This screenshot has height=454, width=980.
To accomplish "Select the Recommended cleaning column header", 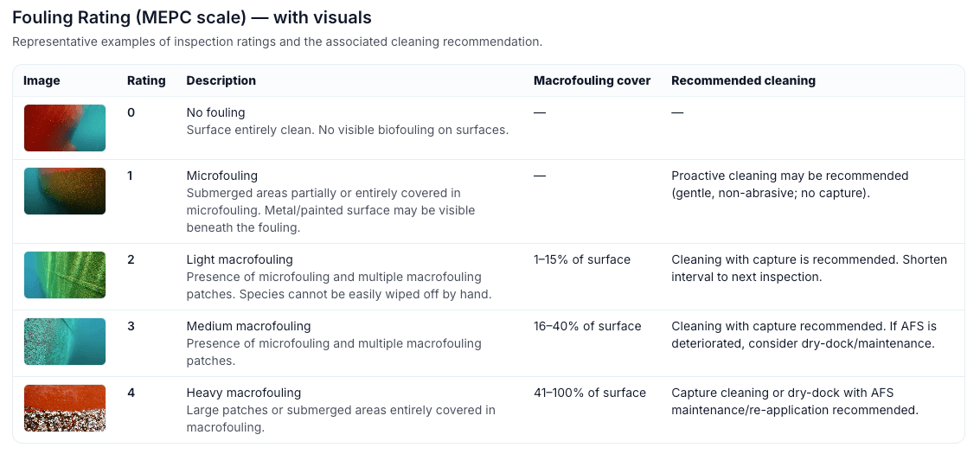I will (x=743, y=80).
